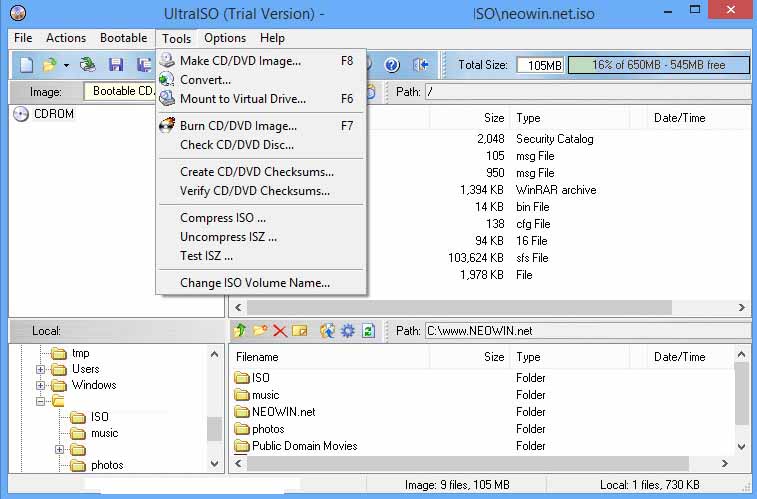
Task: Open the Bootable menu
Action: click(x=124, y=38)
